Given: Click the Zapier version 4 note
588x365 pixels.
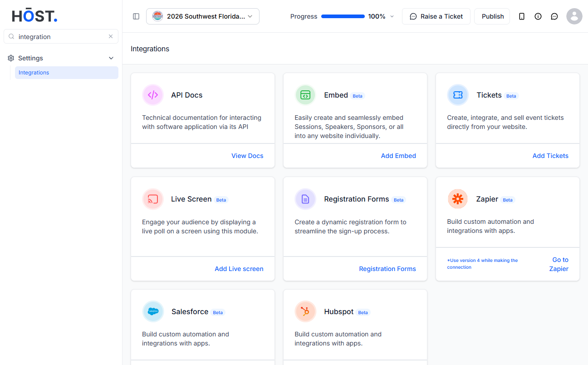Looking at the screenshot, I should 482,264.
